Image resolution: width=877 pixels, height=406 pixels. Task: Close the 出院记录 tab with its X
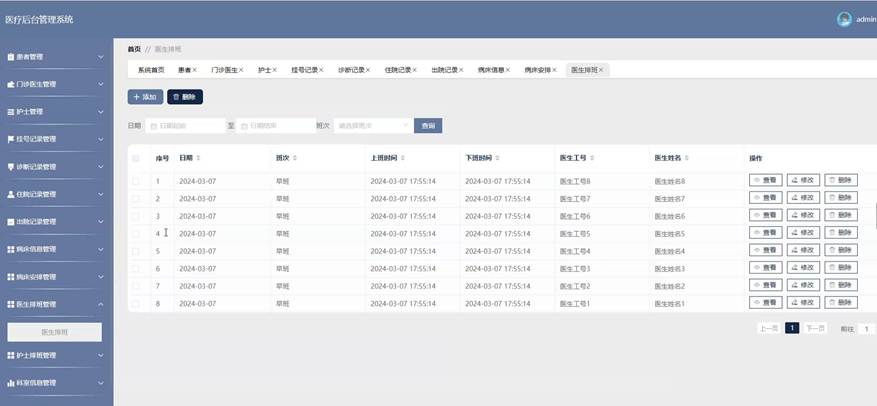461,70
